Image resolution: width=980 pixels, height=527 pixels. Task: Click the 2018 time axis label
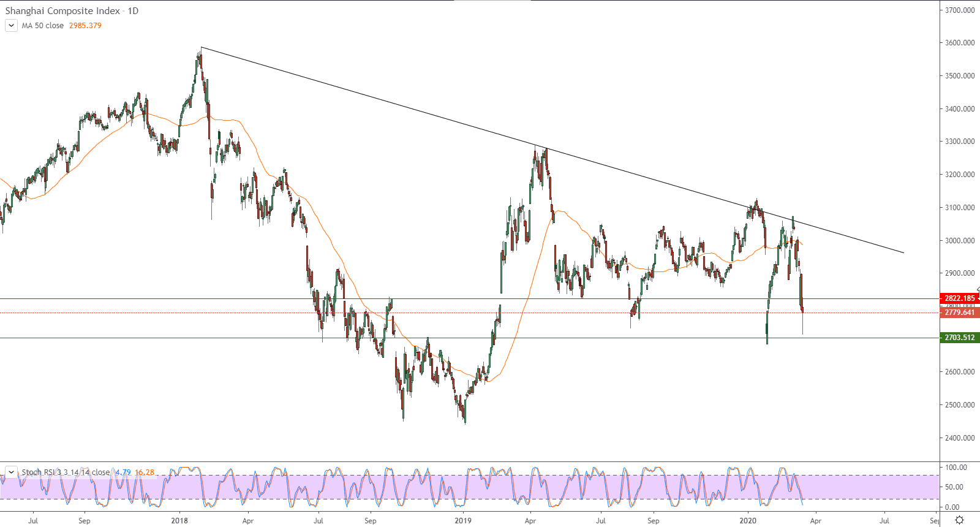(x=179, y=521)
